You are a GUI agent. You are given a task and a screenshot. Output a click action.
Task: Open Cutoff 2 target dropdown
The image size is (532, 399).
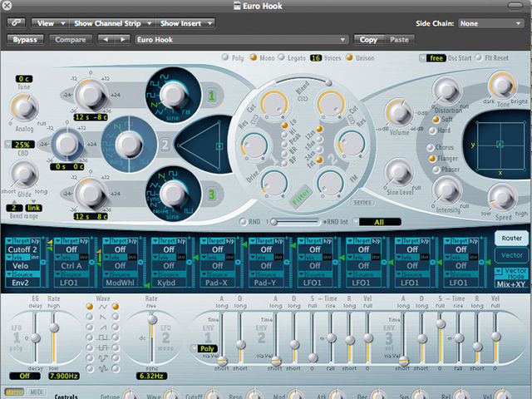click(x=22, y=249)
